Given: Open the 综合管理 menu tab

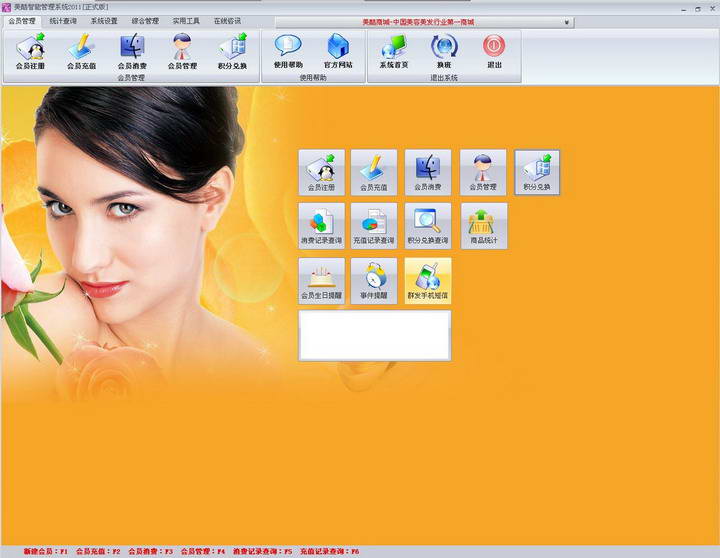Looking at the screenshot, I should (x=145, y=21).
